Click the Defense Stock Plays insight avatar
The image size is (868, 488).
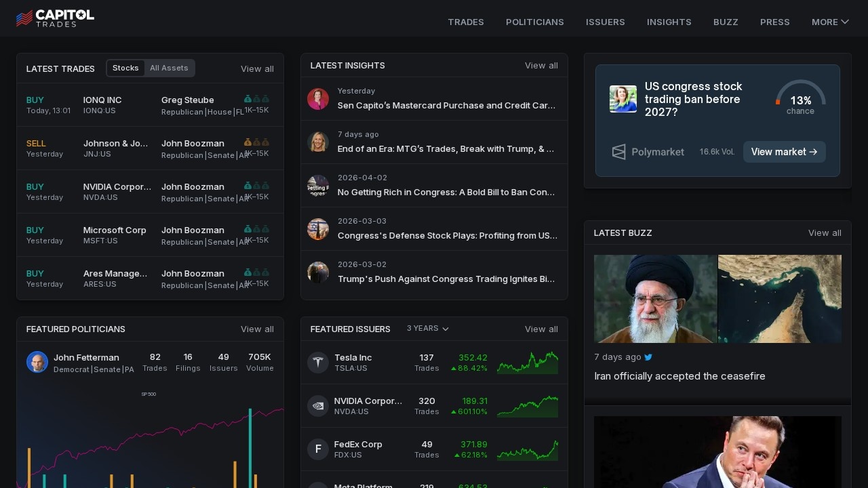click(x=318, y=229)
